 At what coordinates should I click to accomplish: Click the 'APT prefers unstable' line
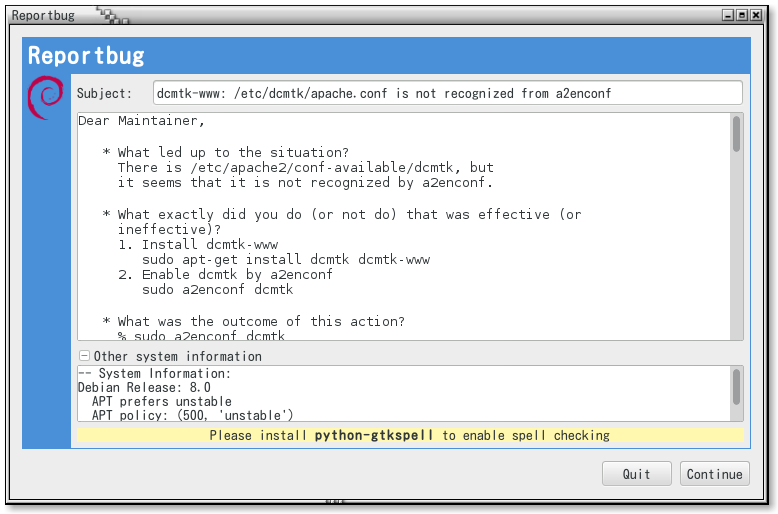[x=162, y=401]
